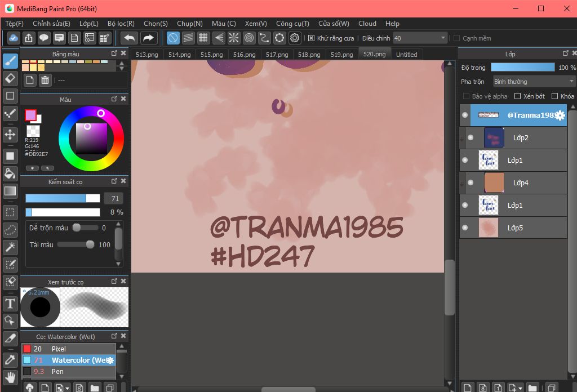Viewport: 577px width, 392px height.
Task: Enable radial snap guide
Action: point(234,38)
